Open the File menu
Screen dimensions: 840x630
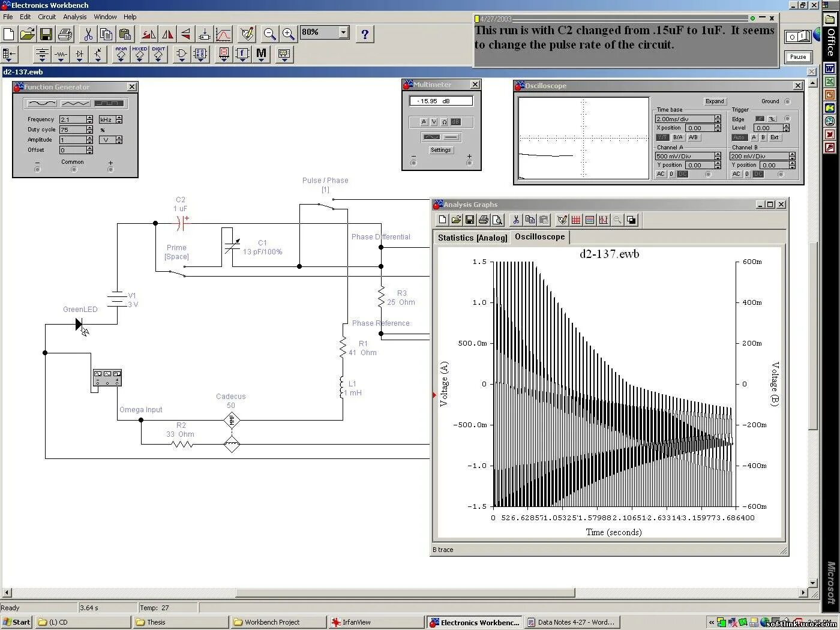(x=8, y=17)
